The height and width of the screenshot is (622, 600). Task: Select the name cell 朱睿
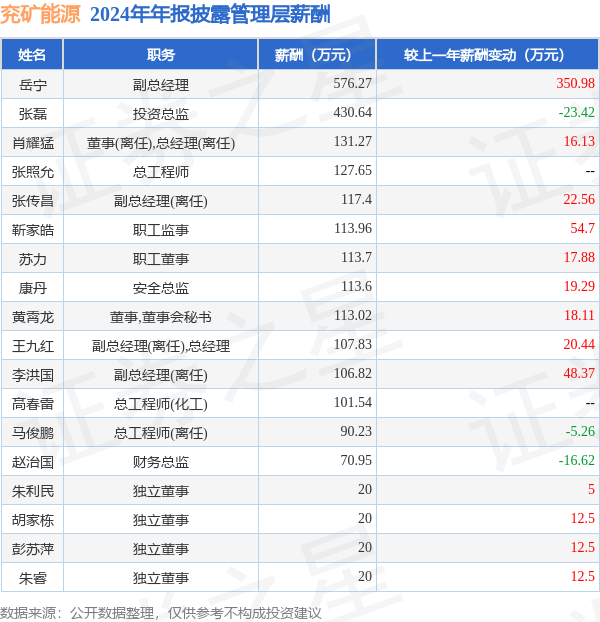[x=33, y=578]
